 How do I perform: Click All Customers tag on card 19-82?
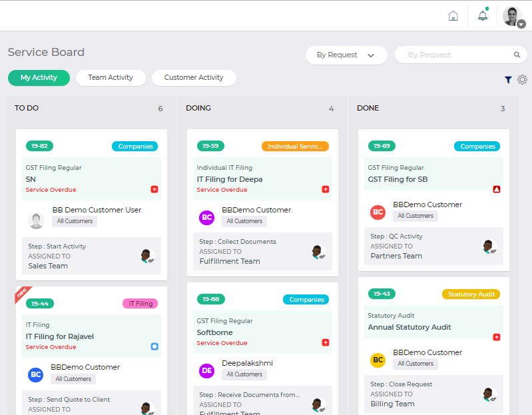point(75,221)
